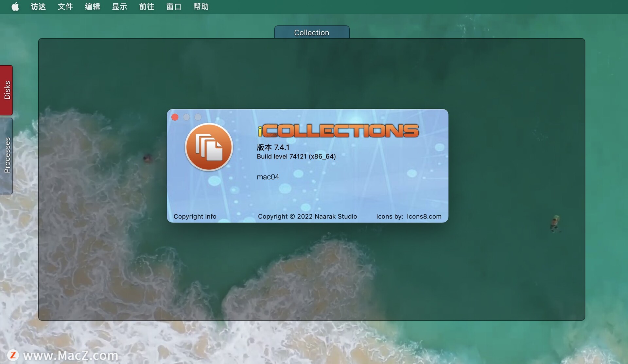
Task: Click the 版本 7.4.1 version text
Action: point(273,147)
